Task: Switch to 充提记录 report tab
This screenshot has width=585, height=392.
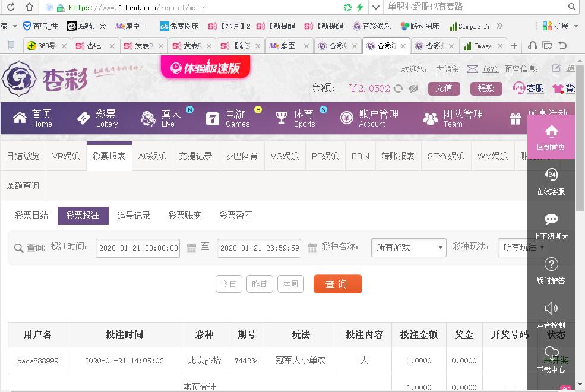Action: [195, 156]
